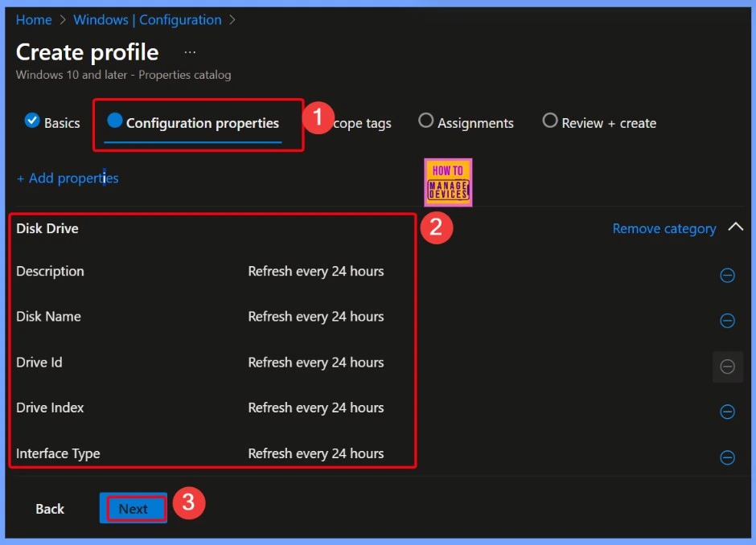Remove the Description property with its minus icon

[x=727, y=275]
